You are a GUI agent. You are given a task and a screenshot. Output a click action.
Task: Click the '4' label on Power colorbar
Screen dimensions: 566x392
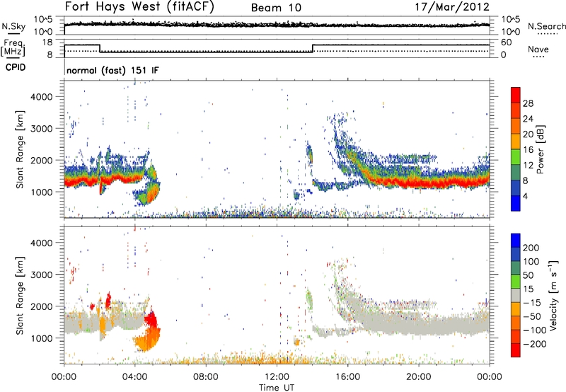(526, 196)
